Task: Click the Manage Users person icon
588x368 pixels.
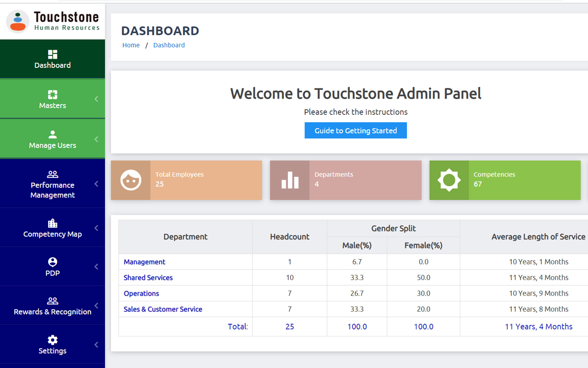Action: 52,135
